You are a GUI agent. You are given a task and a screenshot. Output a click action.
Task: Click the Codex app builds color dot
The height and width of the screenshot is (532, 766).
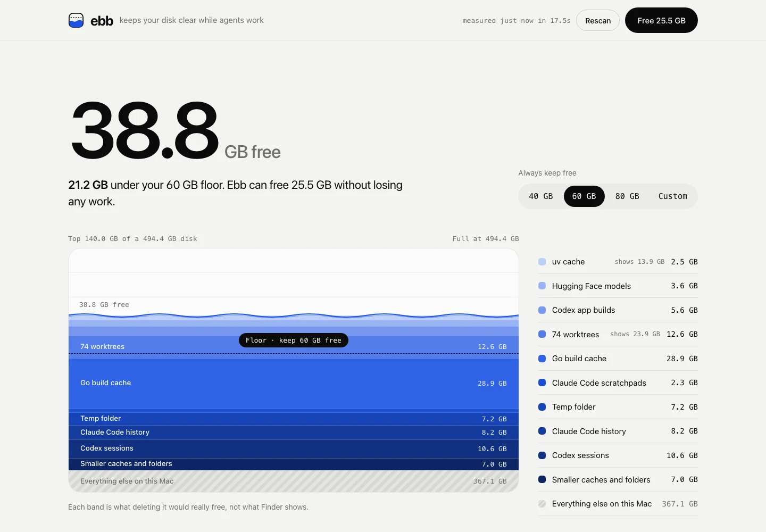click(542, 310)
